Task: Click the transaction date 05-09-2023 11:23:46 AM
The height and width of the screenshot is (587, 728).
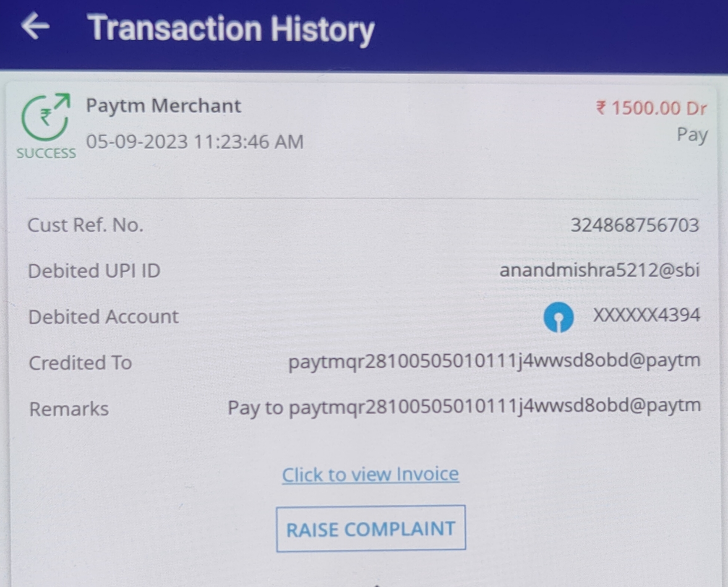Action: coord(195,142)
